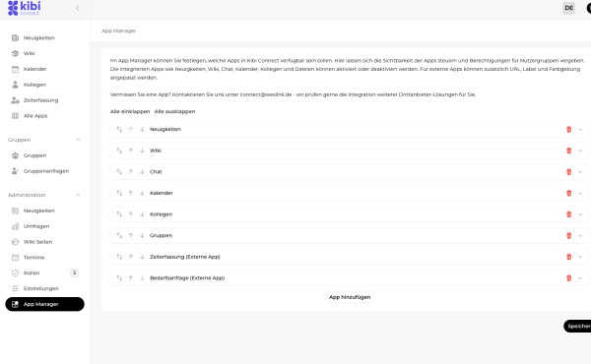Viewport: 591px width, 364px height.
Task: Open Wiki Seiten under Administration
Action: tap(44, 242)
